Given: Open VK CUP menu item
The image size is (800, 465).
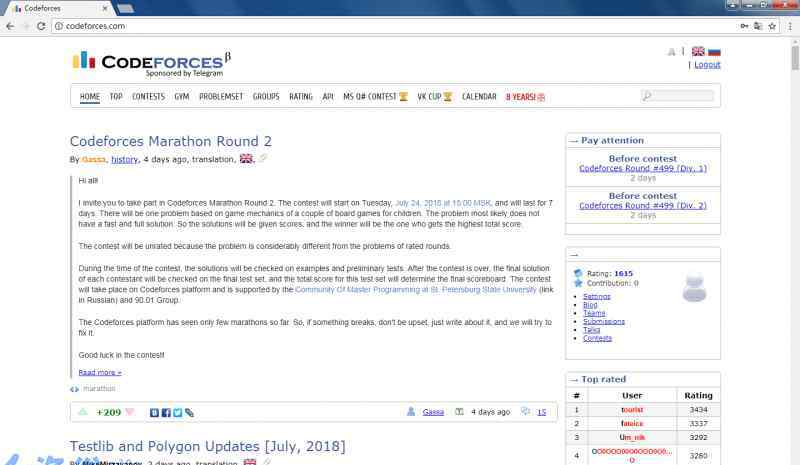Looking at the screenshot, I should pyautogui.click(x=434, y=96).
